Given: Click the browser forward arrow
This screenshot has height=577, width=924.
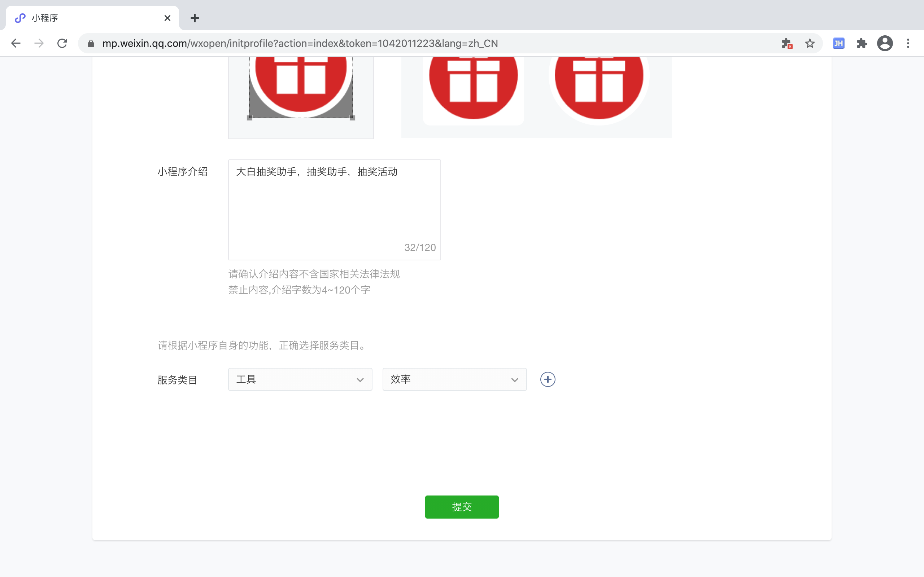Looking at the screenshot, I should [39, 43].
